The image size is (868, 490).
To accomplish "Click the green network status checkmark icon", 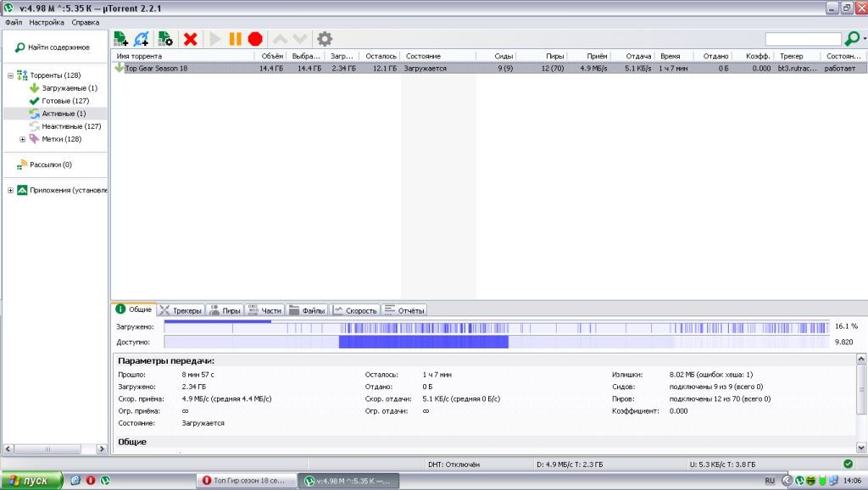I will [848, 464].
